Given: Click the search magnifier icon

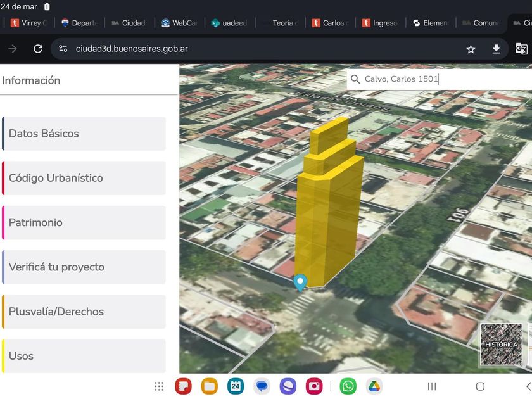Looking at the screenshot, I should click(x=355, y=79).
